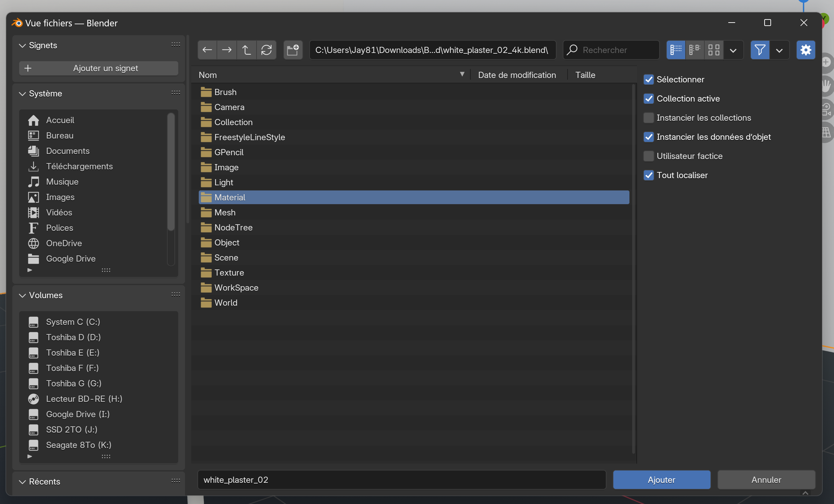Screen dimensions: 834x504
Task: Uncheck Tout localiser option
Action: pos(649,175)
